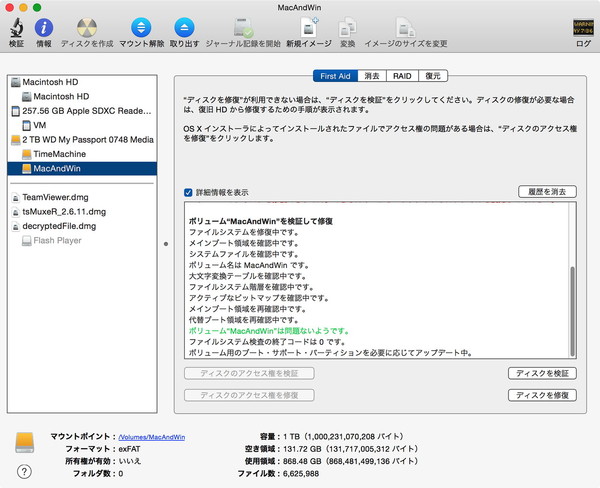Click the ディスクのアクセス権を修復 button
This screenshot has width=600, height=488.
(249, 395)
